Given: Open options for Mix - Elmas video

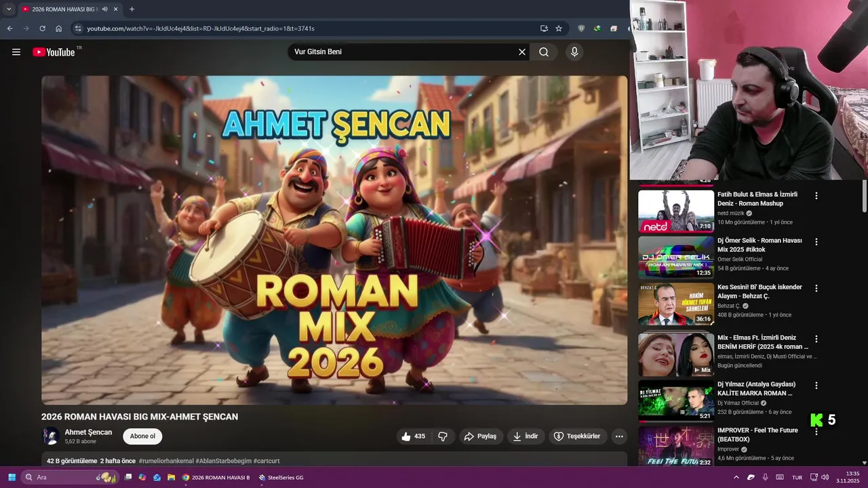Looking at the screenshot, I should pos(816,339).
